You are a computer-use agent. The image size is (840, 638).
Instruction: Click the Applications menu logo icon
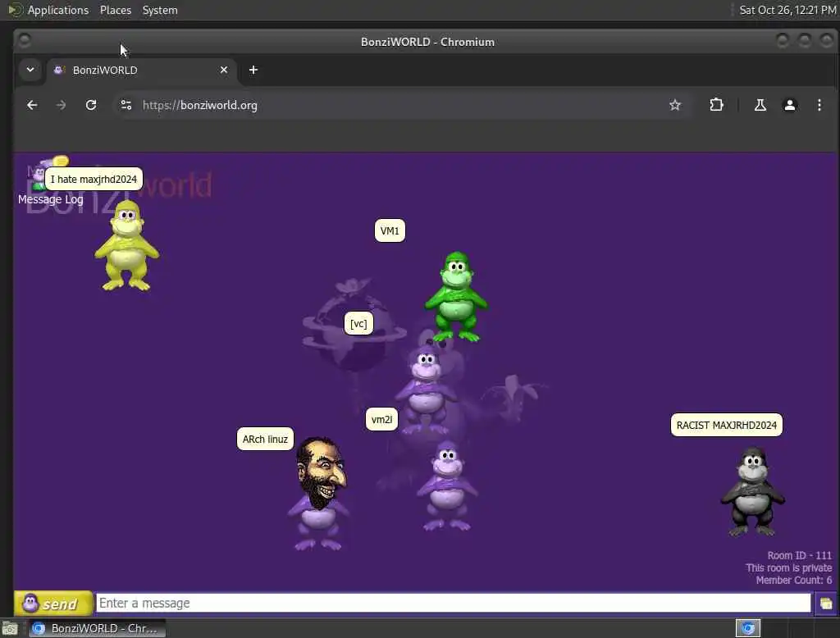pos(15,10)
